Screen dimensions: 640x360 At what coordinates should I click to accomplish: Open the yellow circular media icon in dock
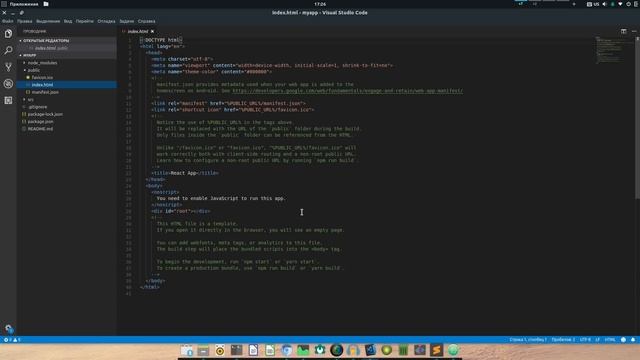pyautogui.click(x=220, y=350)
